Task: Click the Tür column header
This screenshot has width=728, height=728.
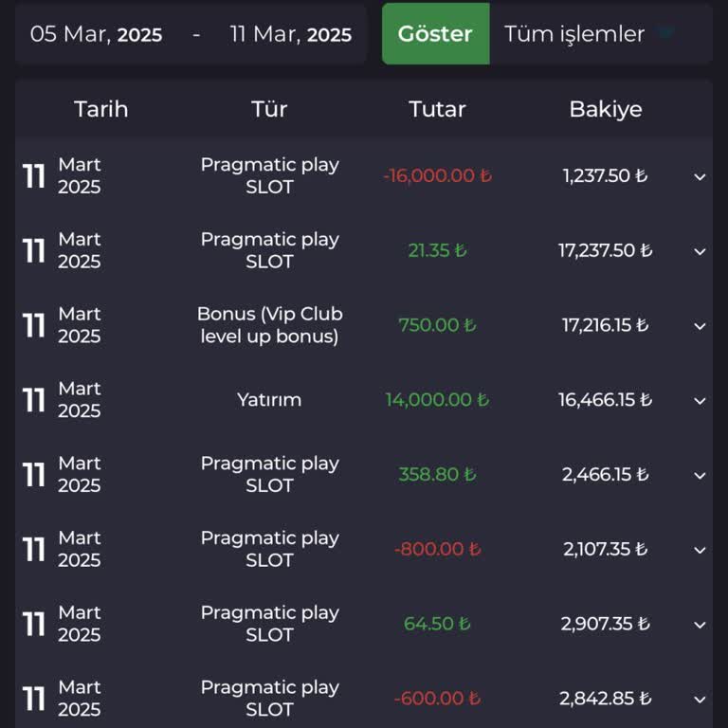Action: point(269,109)
